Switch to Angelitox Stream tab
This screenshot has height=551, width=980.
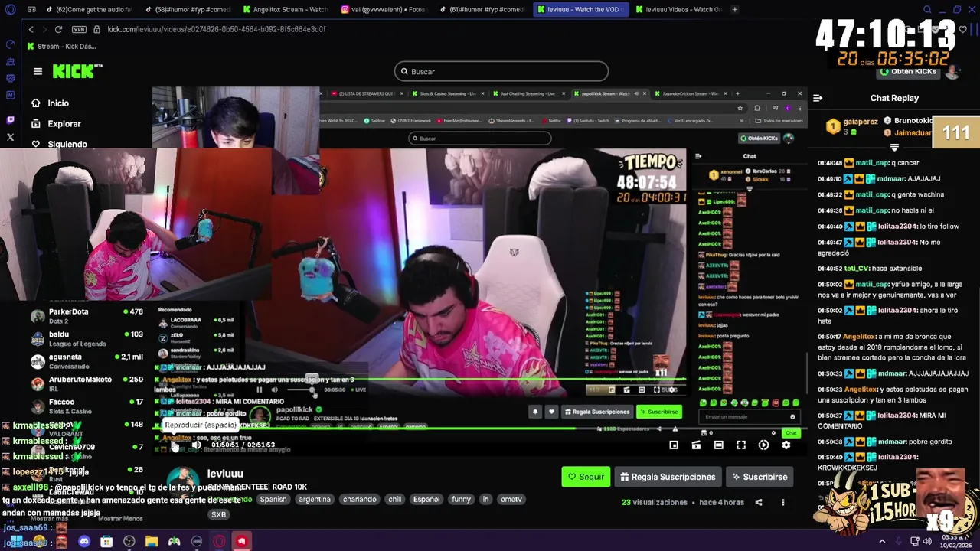pos(285,9)
